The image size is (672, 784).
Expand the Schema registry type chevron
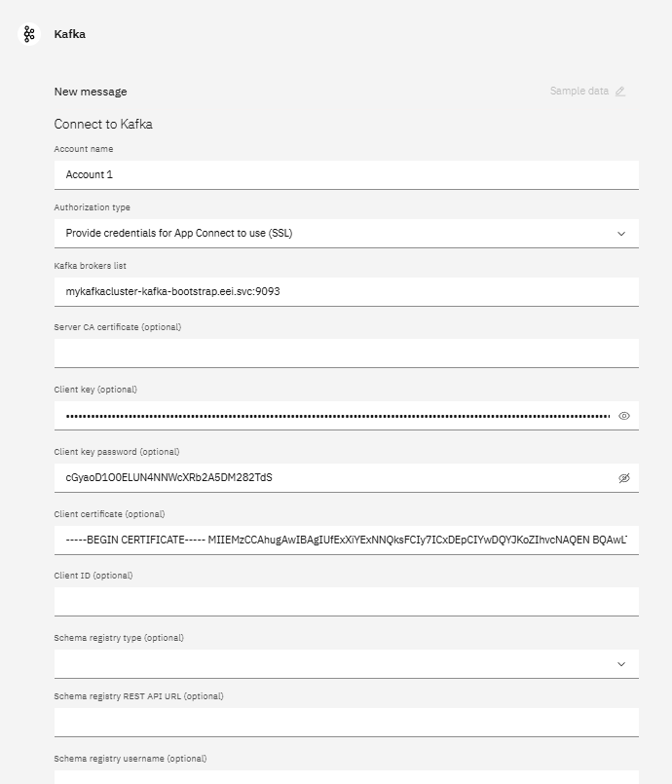tap(621, 664)
